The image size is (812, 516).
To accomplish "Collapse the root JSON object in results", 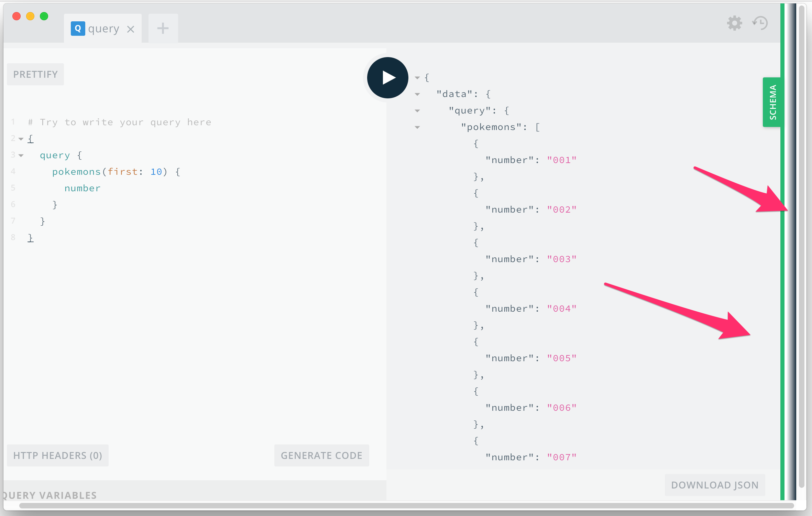I will click(x=417, y=78).
